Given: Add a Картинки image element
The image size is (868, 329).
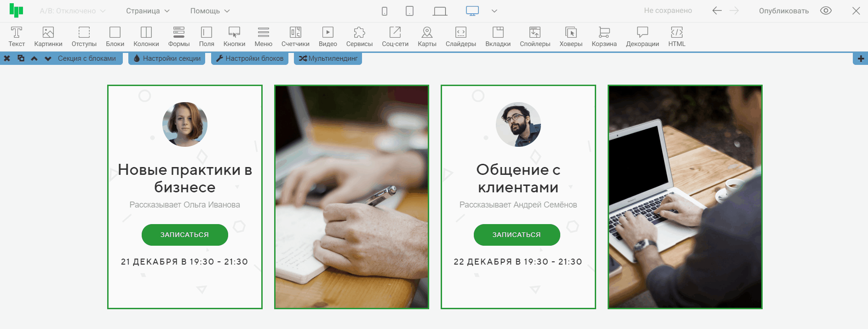Looking at the screenshot, I should [48, 36].
